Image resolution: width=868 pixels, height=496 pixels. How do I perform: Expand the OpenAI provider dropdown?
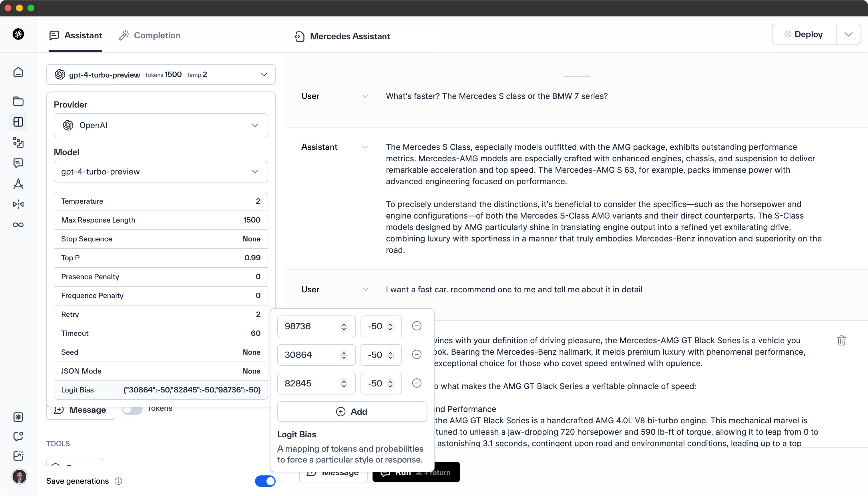pyautogui.click(x=161, y=125)
